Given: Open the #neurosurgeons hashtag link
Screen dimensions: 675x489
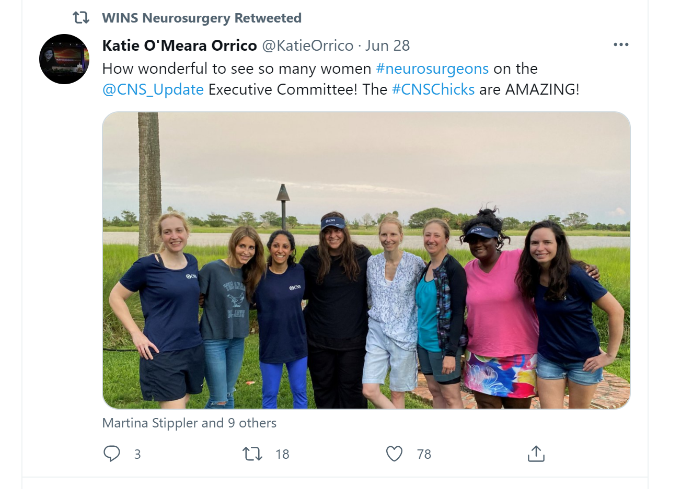Looking at the screenshot, I should tap(432, 68).
